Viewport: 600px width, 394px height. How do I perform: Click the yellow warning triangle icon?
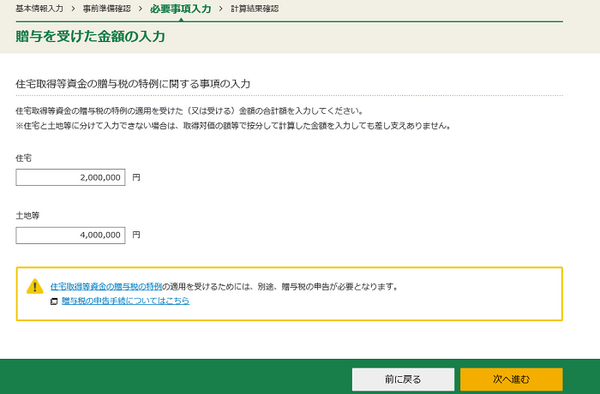point(35,287)
